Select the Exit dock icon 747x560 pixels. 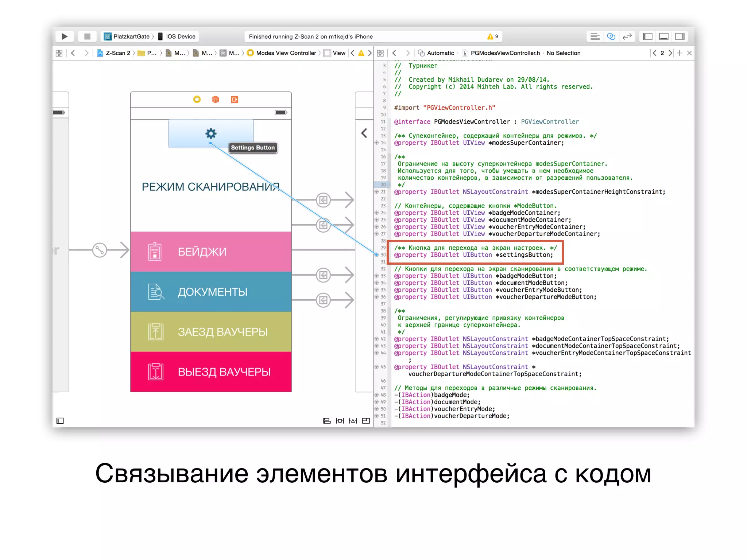click(x=235, y=100)
